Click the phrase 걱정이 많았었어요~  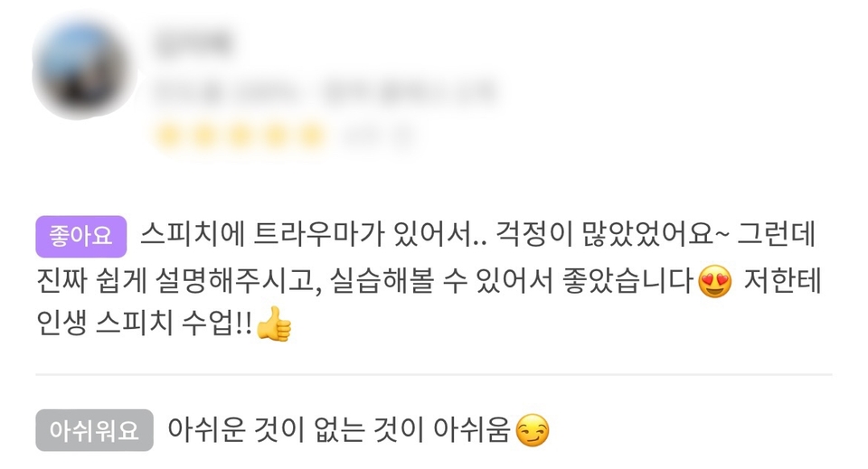(612, 235)
